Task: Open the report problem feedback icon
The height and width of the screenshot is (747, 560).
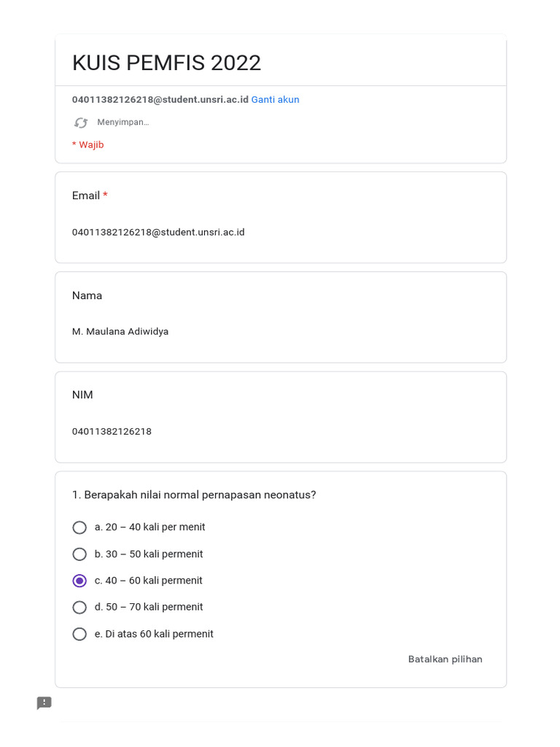Action: coord(44,703)
